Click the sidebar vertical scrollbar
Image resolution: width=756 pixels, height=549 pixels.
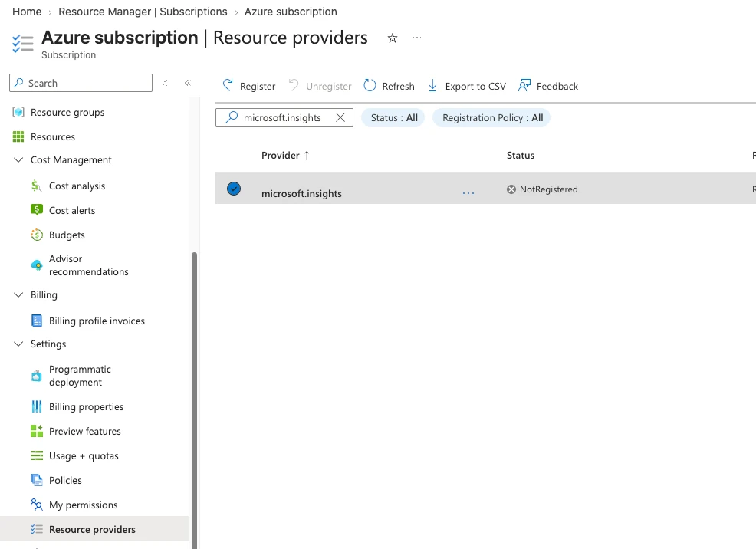click(x=194, y=400)
